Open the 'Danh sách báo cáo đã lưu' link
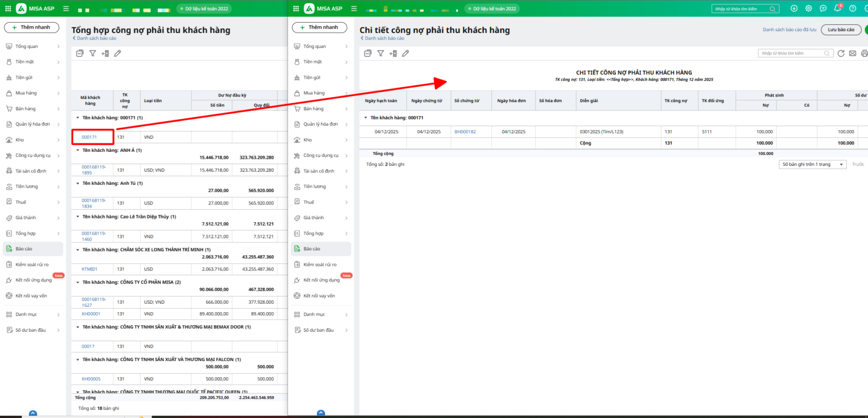This screenshot has height=418, width=868. (x=789, y=30)
